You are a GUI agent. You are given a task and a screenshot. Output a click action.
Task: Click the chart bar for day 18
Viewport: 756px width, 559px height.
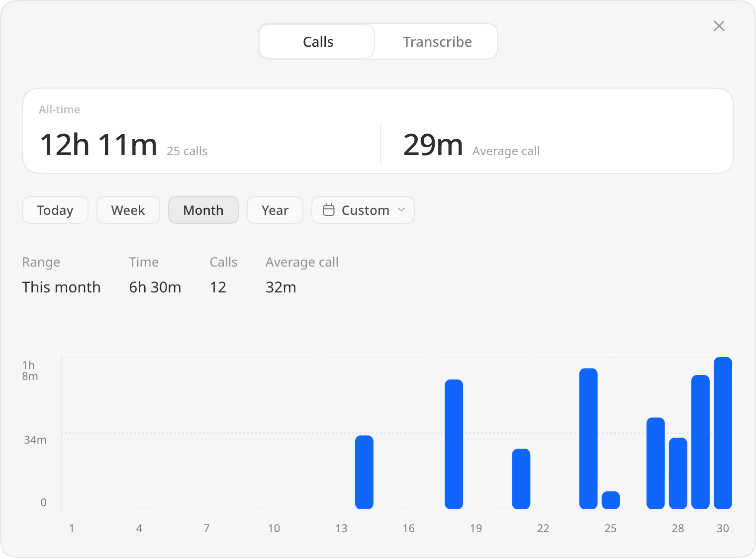coord(454,444)
